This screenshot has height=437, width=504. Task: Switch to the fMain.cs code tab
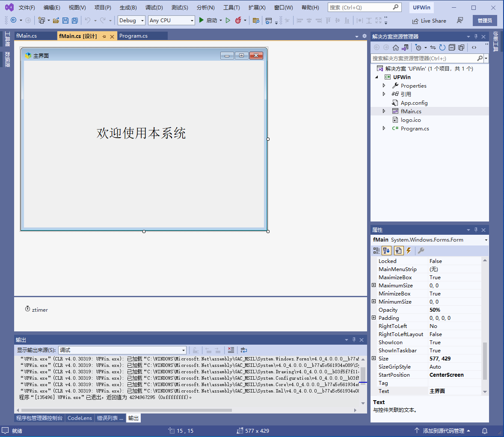coord(27,36)
